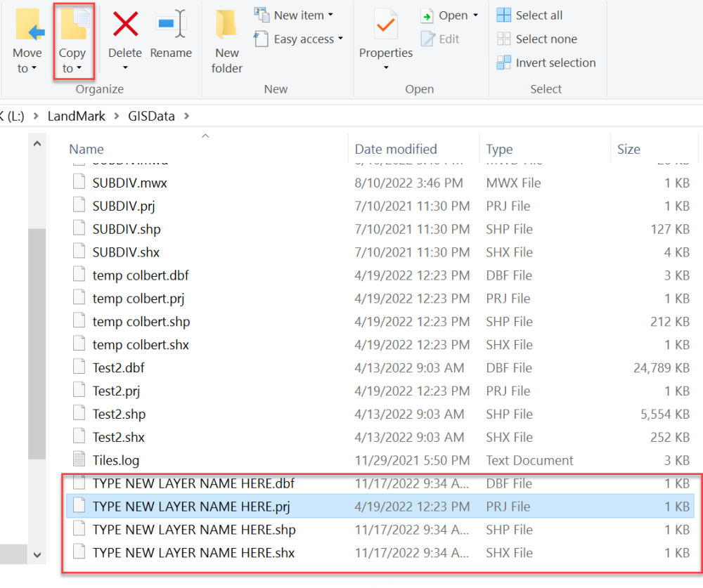Expand the arrow under the Delete button
This screenshot has width=703, height=588.
pyautogui.click(x=125, y=67)
